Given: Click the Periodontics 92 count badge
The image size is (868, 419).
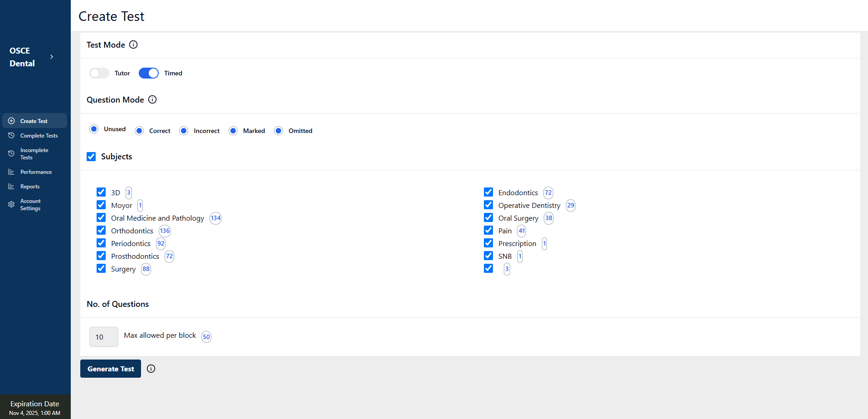Looking at the screenshot, I should (161, 243).
